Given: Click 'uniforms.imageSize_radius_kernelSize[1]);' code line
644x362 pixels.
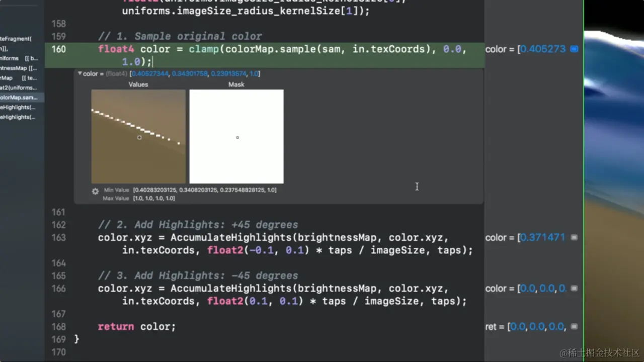Looking at the screenshot, I should [x=246, y=11].
